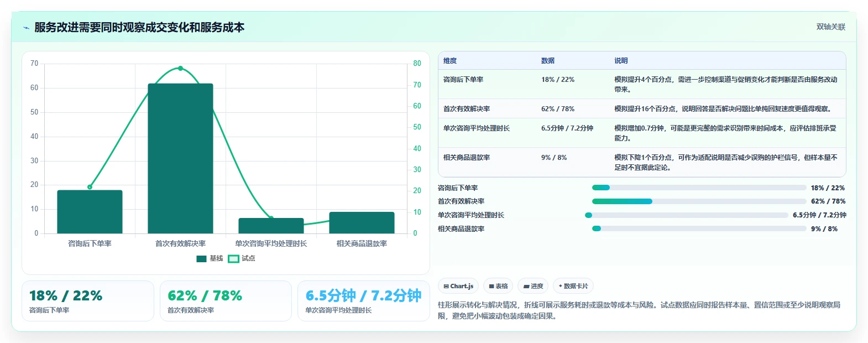Click the 单次咨询平均处理时长 x-axis label
This screenshot has width=868, height=343.
[x=271, y=243]
